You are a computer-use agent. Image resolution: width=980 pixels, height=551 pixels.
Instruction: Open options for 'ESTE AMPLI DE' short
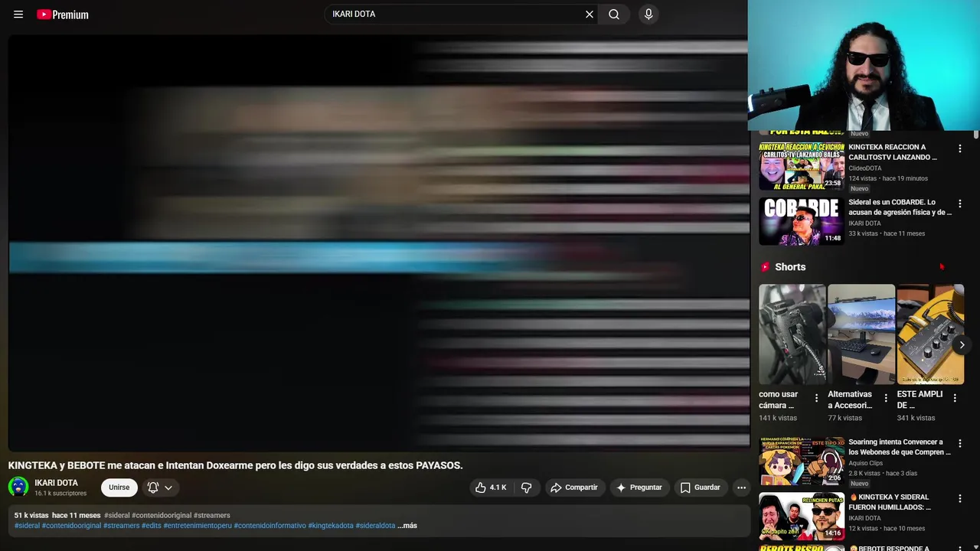pos(955,398)
